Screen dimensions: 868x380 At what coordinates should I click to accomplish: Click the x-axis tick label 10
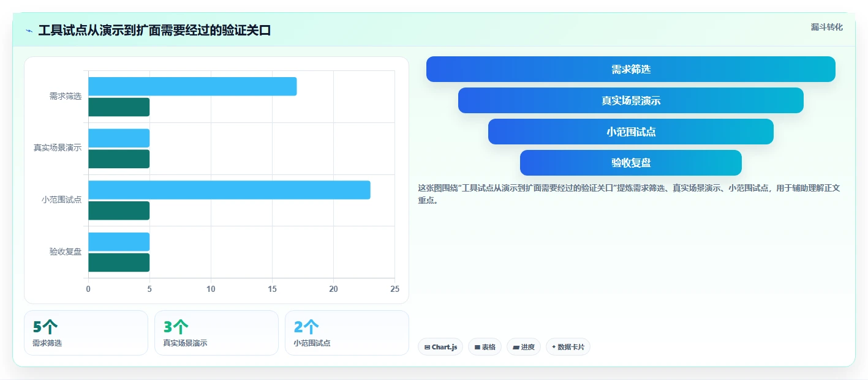(211, 289)
